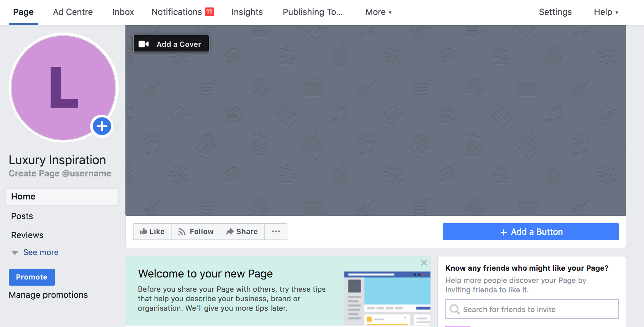Click the blue Promote button
The image size is (644, 327).
(x=32, y=277)
